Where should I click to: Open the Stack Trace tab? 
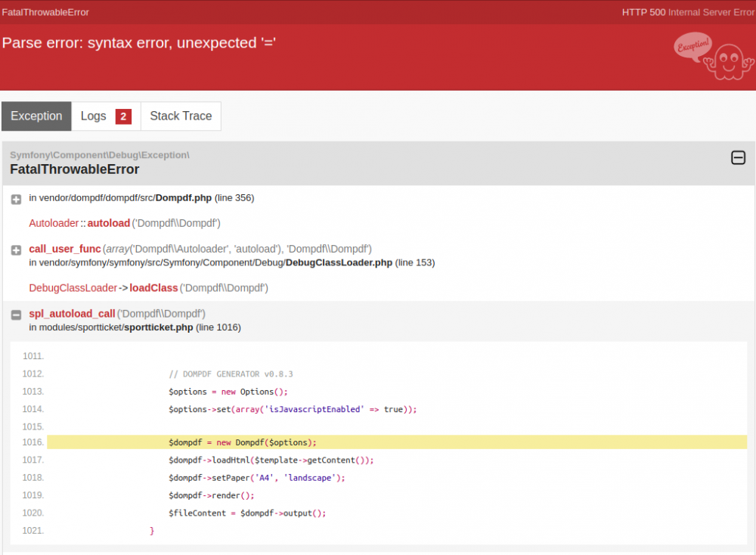tap(181, 116)
